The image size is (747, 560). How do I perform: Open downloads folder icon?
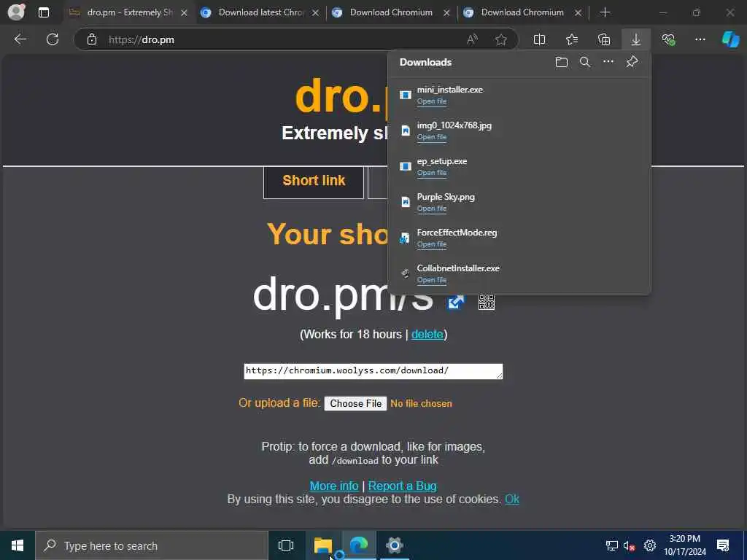point(562,62)
